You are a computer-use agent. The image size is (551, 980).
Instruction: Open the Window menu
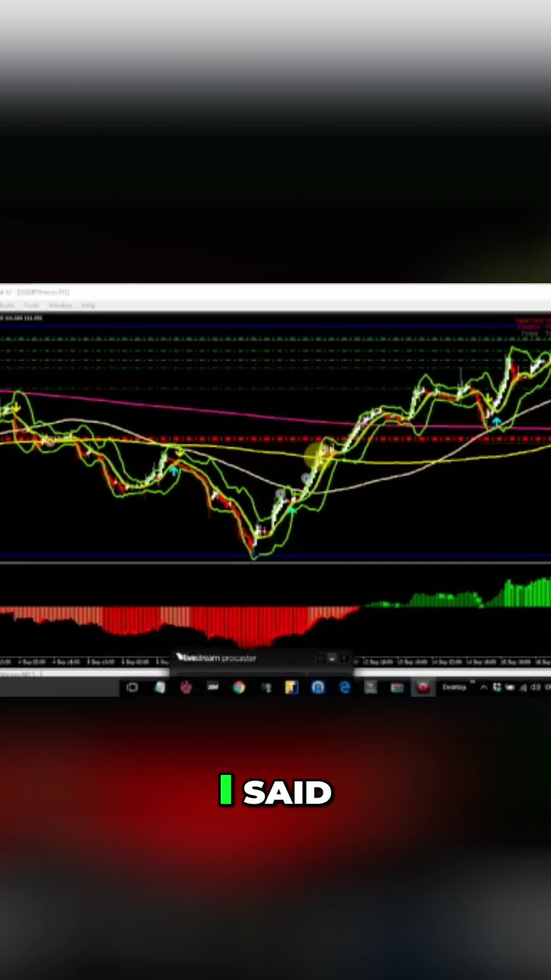pos(60,305)
